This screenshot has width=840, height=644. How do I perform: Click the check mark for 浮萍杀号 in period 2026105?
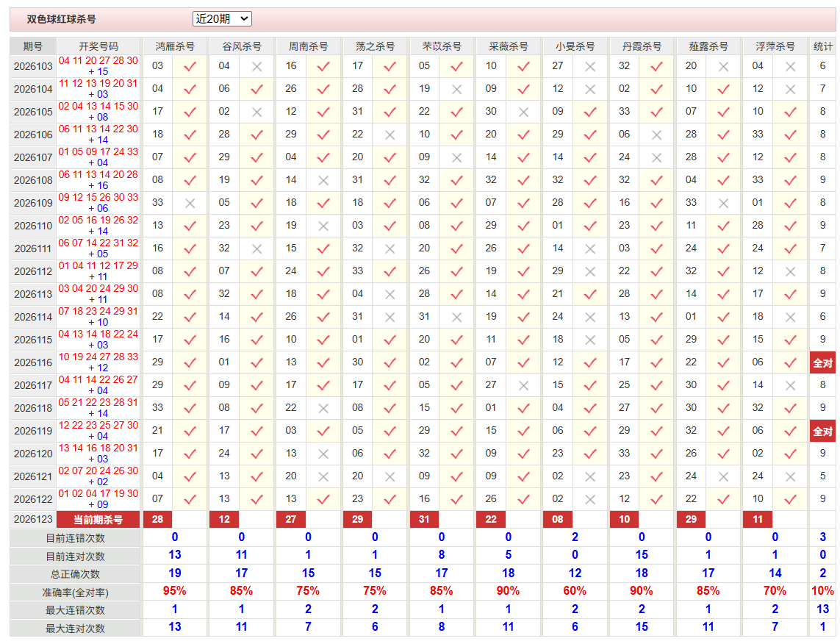click(x=790, y=112)
